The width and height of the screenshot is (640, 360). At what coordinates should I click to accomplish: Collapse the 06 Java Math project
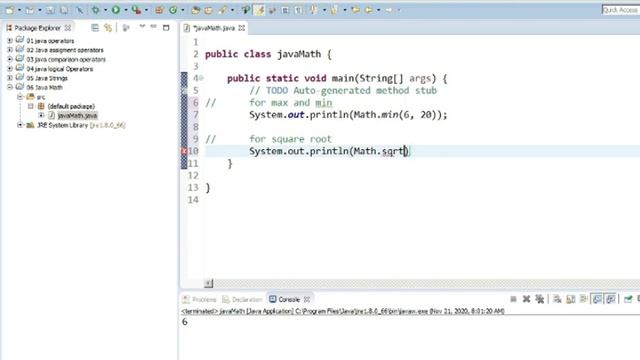coord(10,87)
